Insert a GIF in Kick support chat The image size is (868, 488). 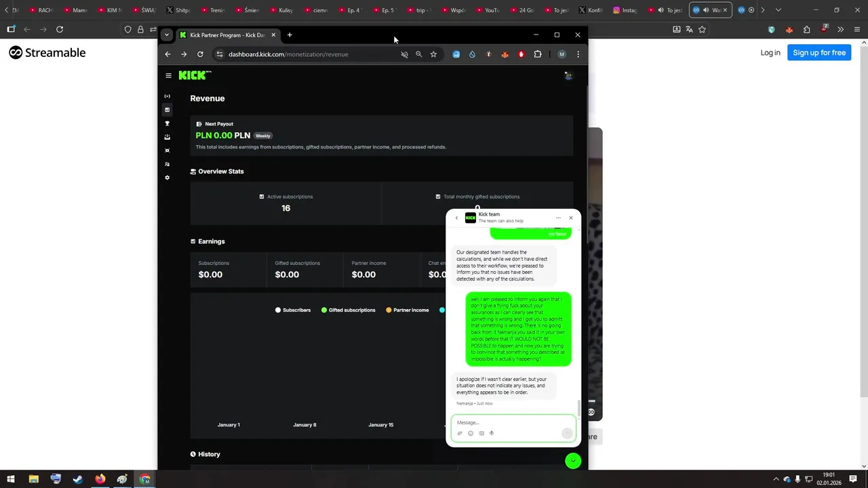[x=481, y=433]
